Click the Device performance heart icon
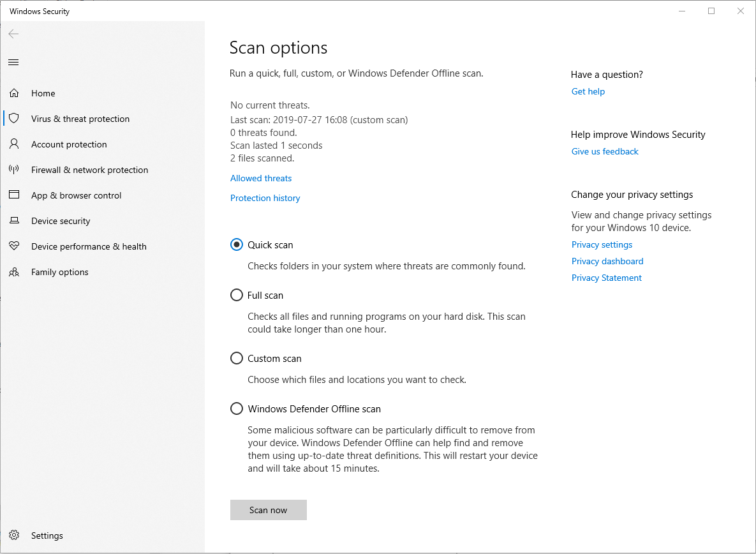 tap(14, 246)
